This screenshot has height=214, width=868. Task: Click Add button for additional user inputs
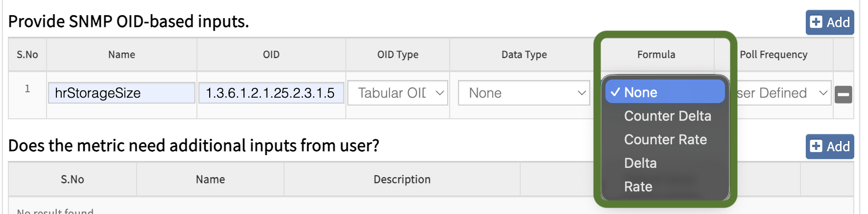pyautogui.click(x=830, y=147)
